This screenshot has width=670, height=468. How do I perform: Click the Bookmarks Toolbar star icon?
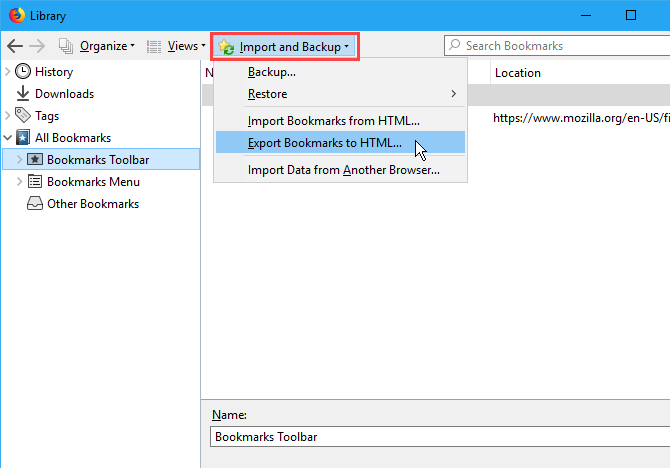click(x=35, y=159)
